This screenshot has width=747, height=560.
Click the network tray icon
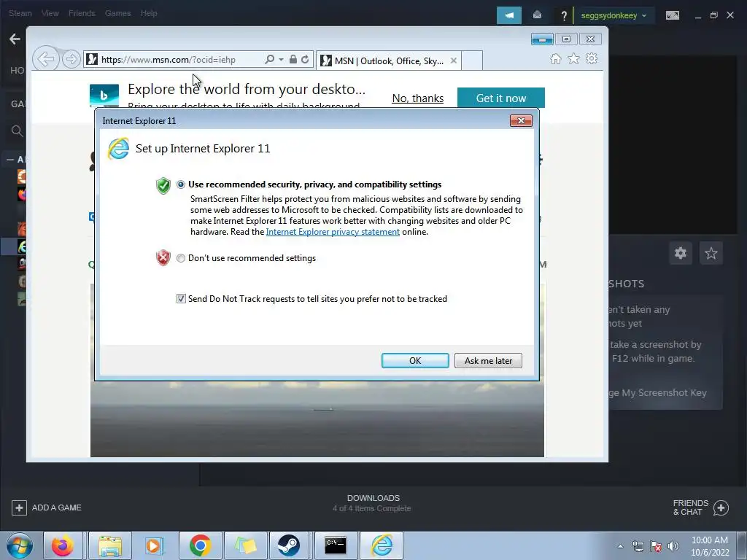click(x=638, y=546)
